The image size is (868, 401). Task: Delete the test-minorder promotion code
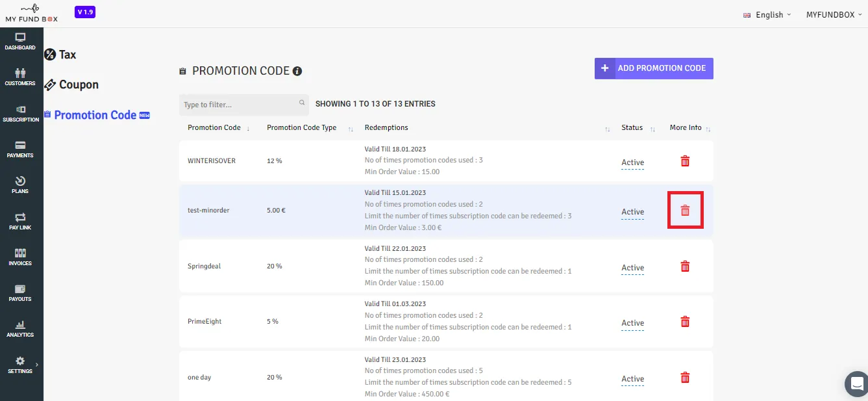coord(685,211)
